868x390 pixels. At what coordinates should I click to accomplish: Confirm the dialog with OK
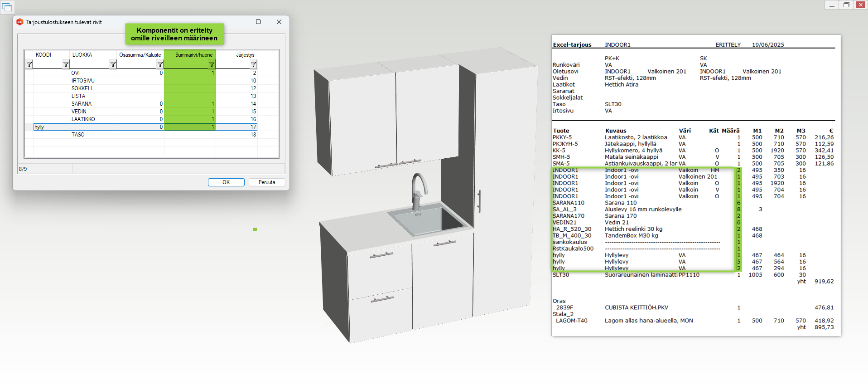point(226,182)
